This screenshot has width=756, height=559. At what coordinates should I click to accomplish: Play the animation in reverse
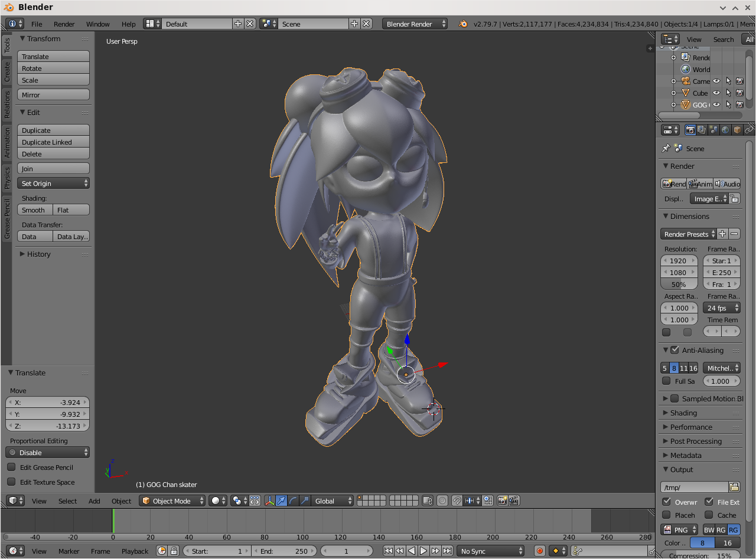[412, 551]
